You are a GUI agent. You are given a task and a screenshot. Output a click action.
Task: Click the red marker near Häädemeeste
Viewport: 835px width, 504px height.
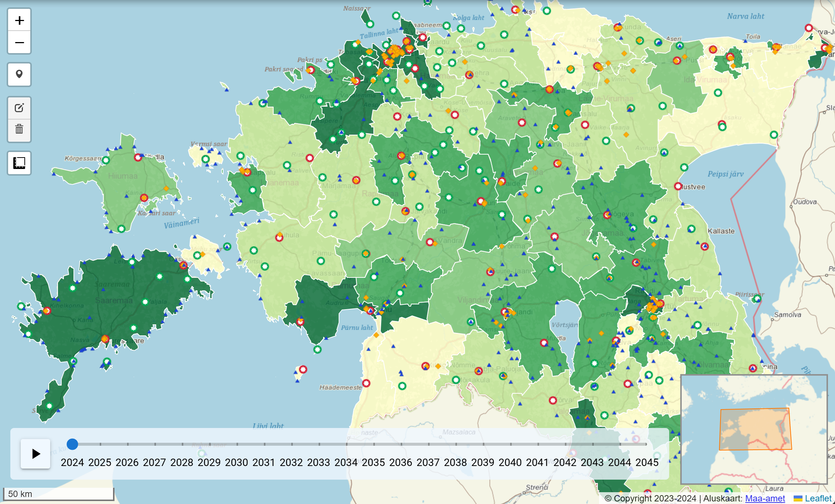pos(366,383)
